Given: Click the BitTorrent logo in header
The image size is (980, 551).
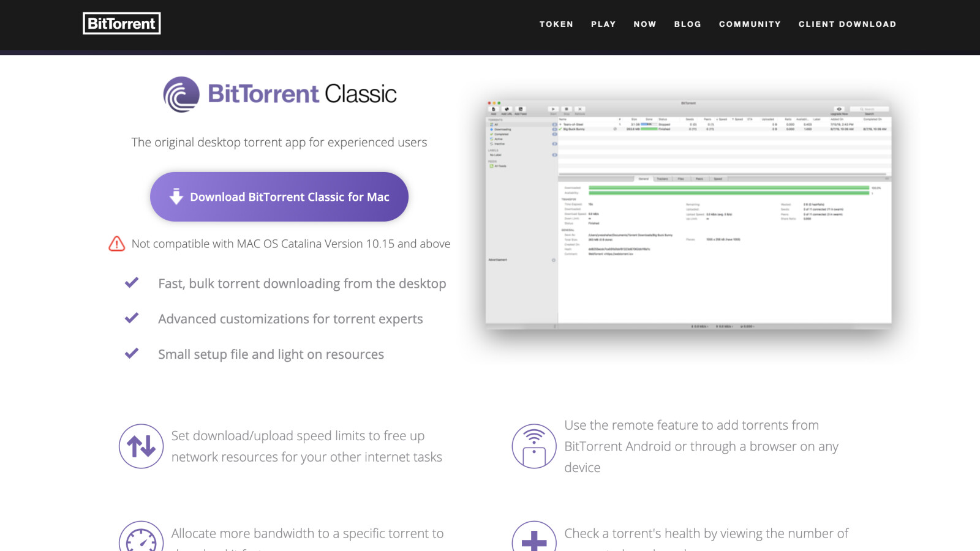Looking at the screenshot, I should tap(122, 23).
